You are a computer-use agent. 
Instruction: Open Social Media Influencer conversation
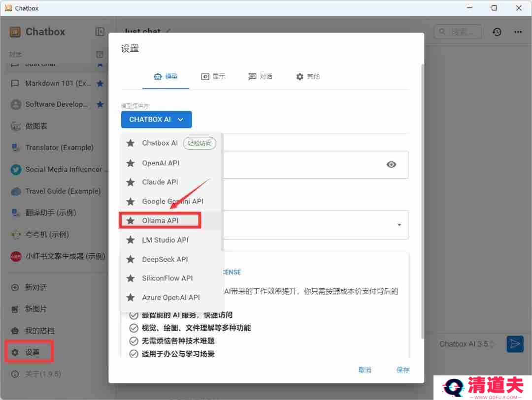(56, 169)
